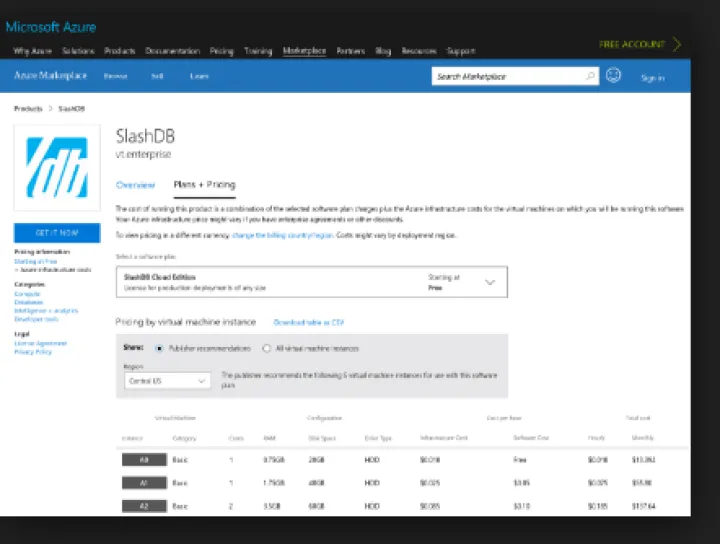Click the FREE ACCOUNT link

click(x=632, y=45)
